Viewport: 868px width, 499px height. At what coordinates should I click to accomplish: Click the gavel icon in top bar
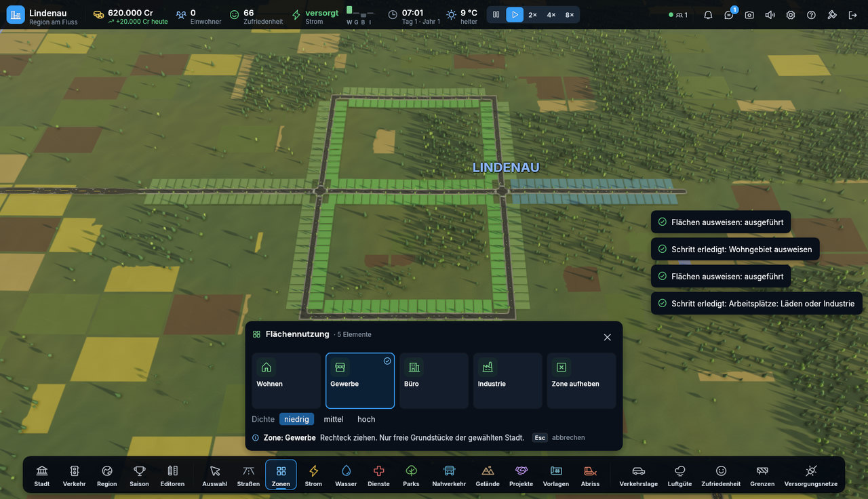point(832,15)
